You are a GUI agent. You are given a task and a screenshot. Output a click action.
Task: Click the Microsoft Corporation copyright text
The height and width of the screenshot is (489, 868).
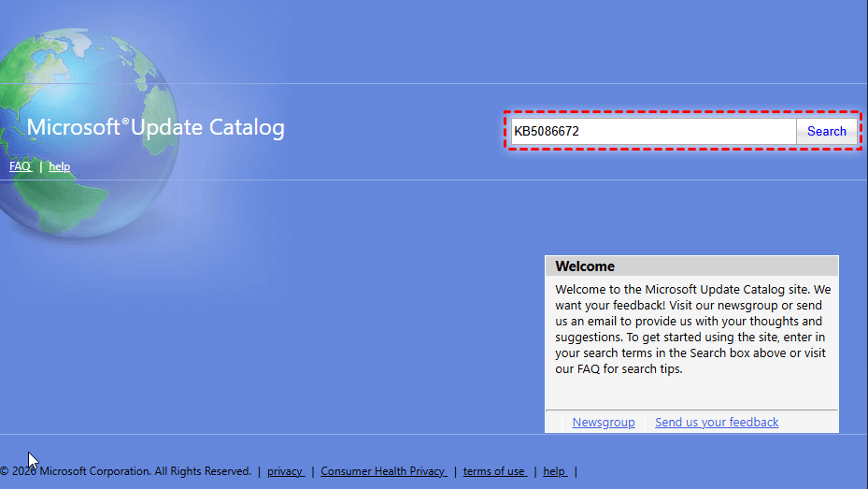[125, 471]
